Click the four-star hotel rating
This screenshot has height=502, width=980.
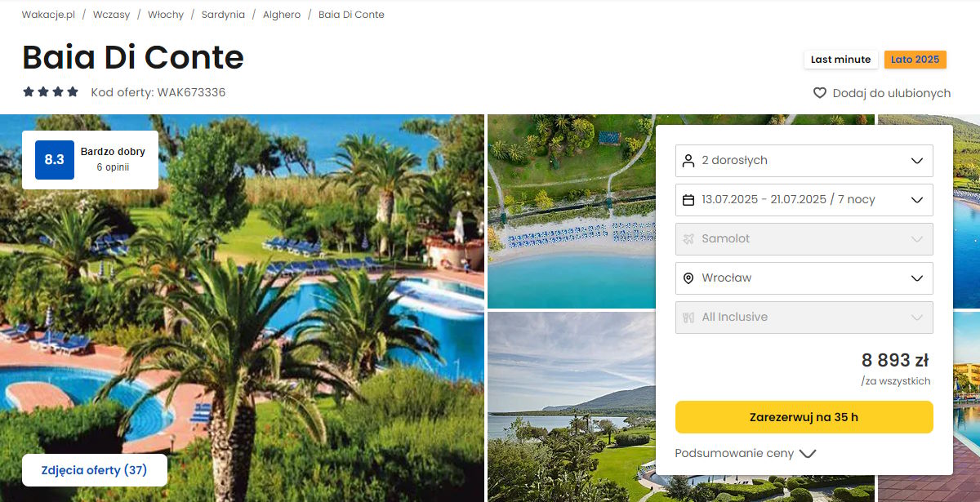point(51,92)
